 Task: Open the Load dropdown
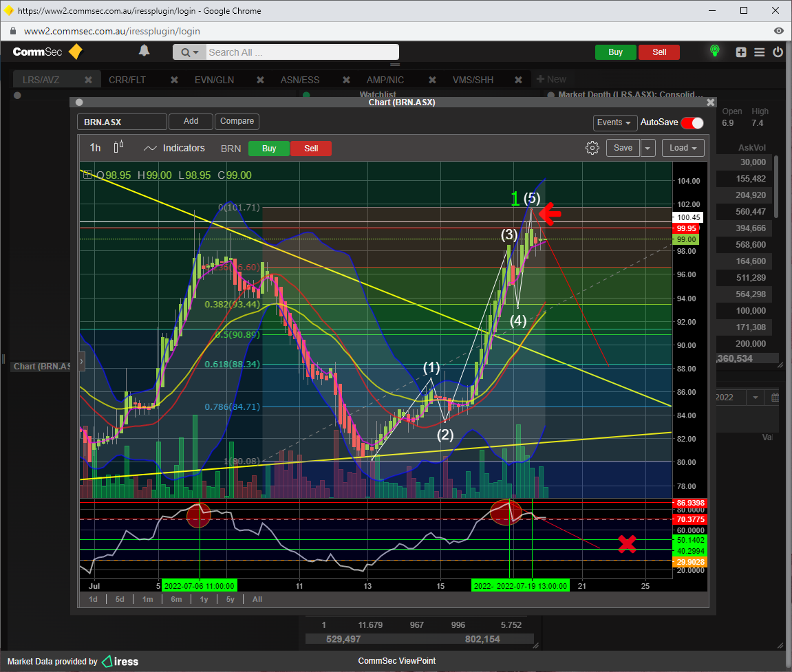pyautogui.click(x=683, y=148)
